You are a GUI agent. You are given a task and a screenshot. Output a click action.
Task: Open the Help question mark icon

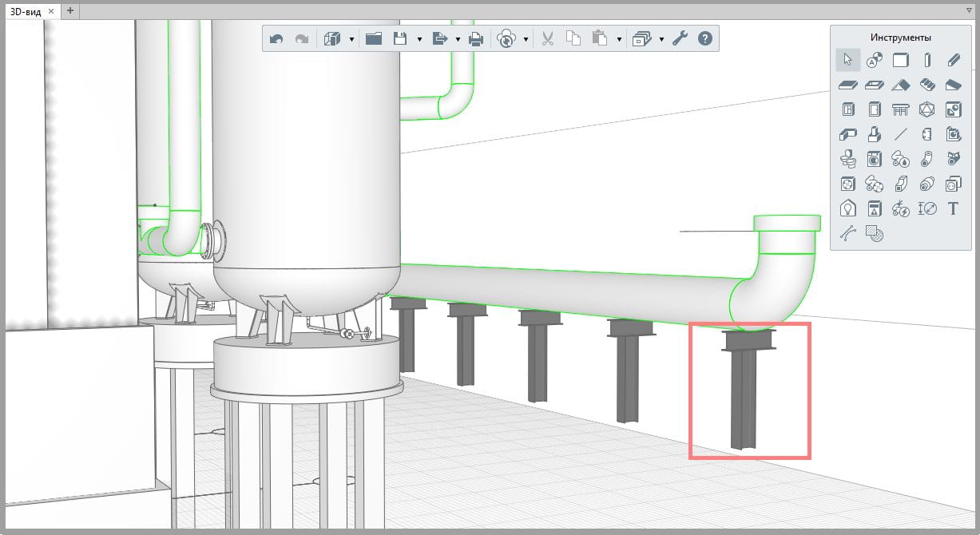(x=705, y=38)
